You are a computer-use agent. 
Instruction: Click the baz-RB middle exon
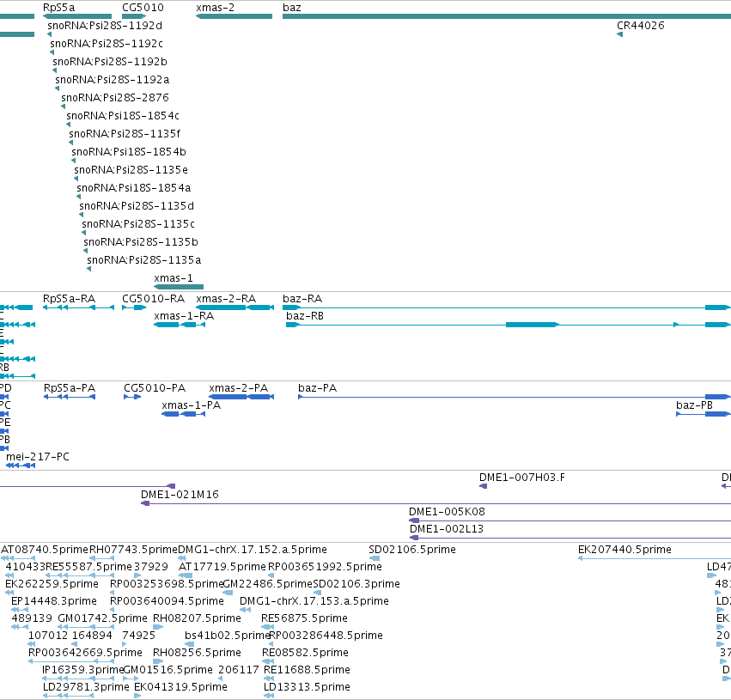tap(532, 325)
